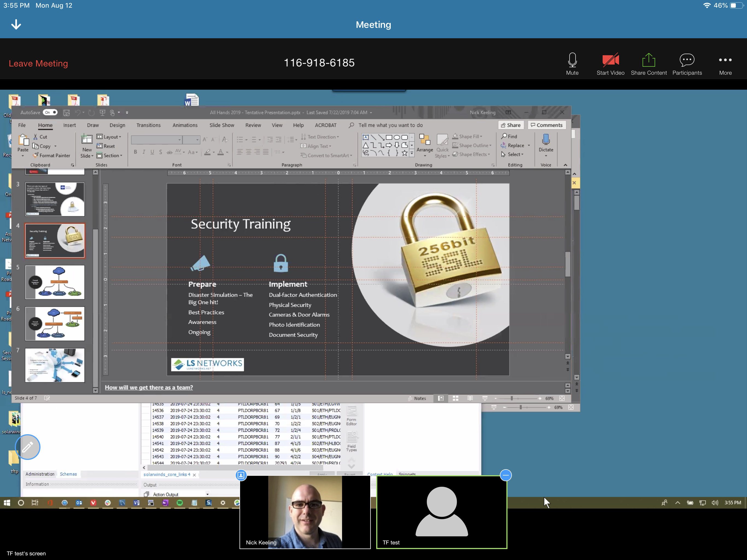Switch to Reading View icon
Viewport: 747px width, 560px height.
tap(470, 398)
